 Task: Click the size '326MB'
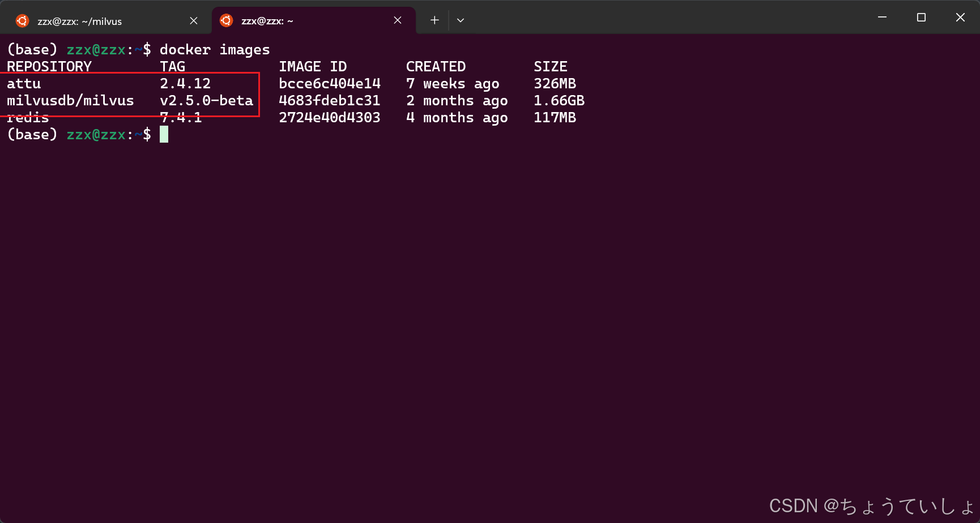[555, 84]
